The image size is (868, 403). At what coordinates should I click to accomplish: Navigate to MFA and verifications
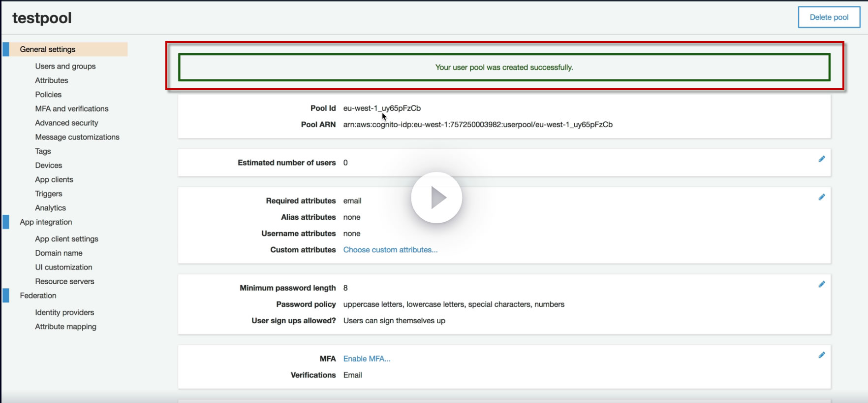click(x=72, y=109)
